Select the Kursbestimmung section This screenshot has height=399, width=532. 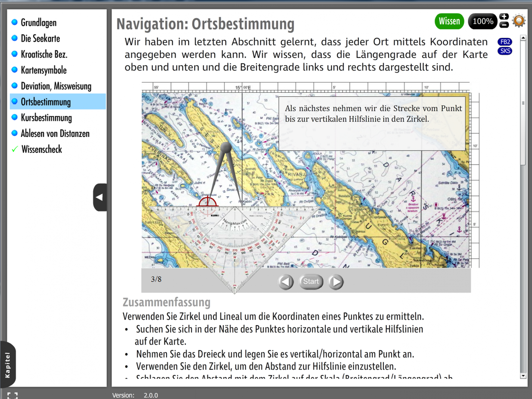tap(46, 118)
